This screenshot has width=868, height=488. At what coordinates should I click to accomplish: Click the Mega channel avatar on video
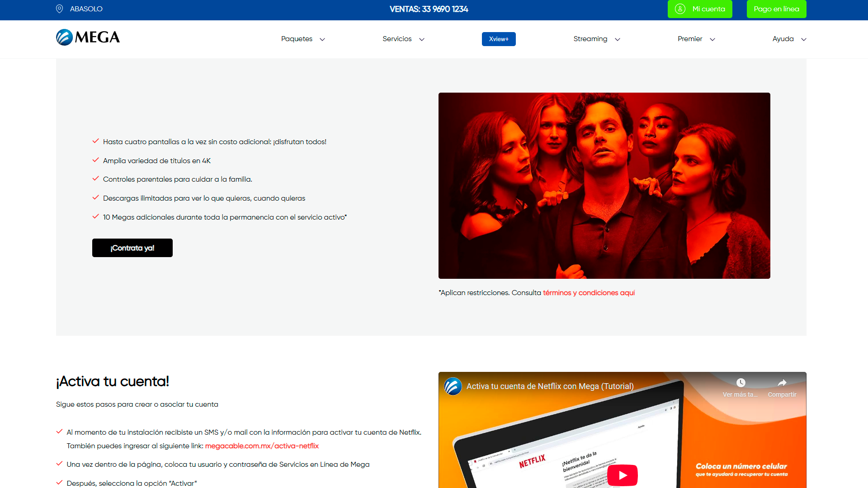453,386
